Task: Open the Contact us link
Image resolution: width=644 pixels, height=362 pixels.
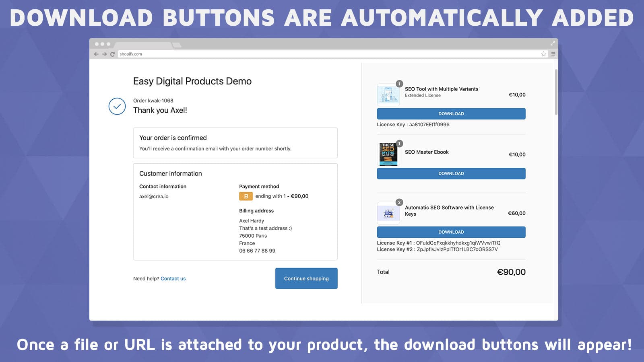Action: 173,278
